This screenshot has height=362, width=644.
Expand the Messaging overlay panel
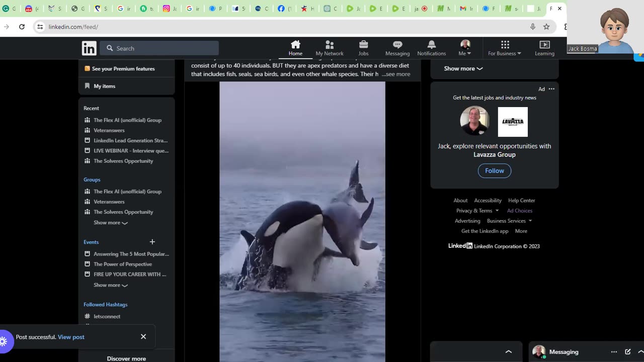click(640, 352)
